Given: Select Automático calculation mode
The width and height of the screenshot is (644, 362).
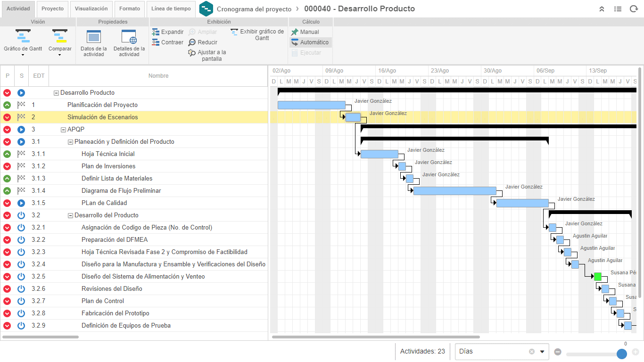Looking at the screenshot, I should coord(310,42).
